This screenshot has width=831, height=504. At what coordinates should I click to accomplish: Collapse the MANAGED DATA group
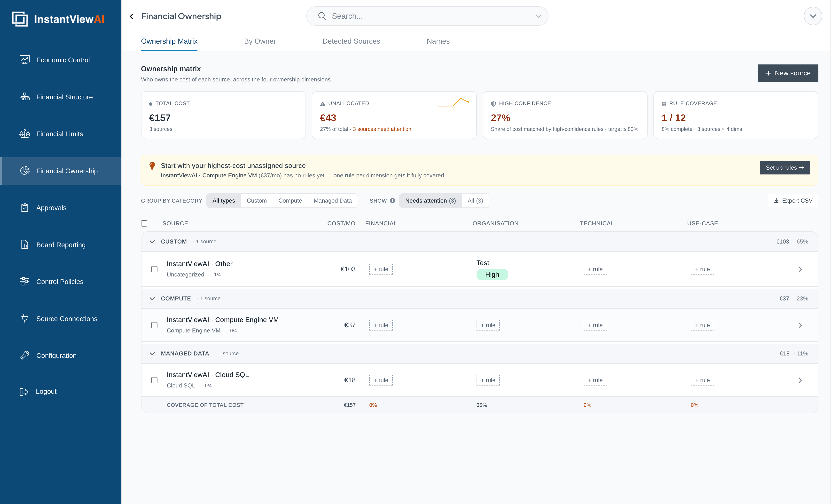[152, 354]
